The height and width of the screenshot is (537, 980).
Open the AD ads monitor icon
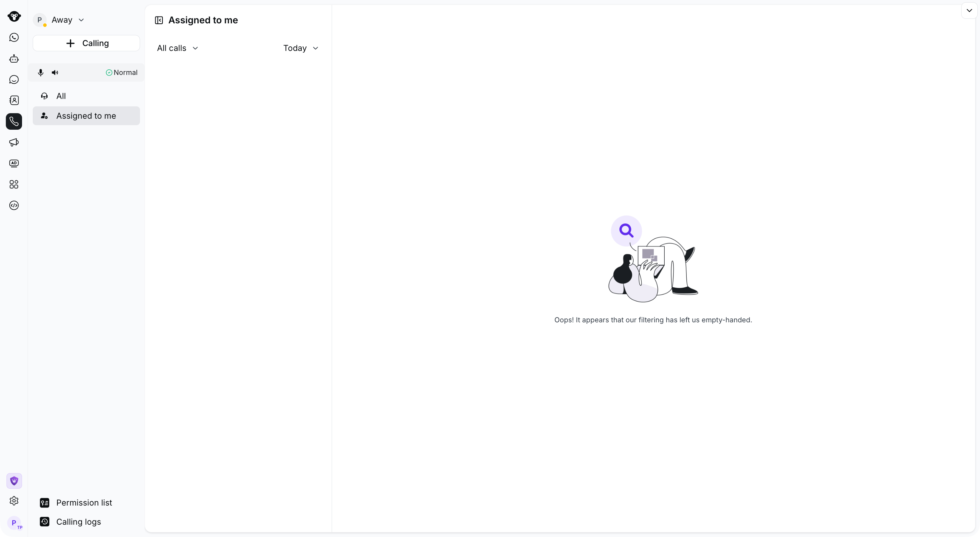pyautogui.click(x=14, y=163)
